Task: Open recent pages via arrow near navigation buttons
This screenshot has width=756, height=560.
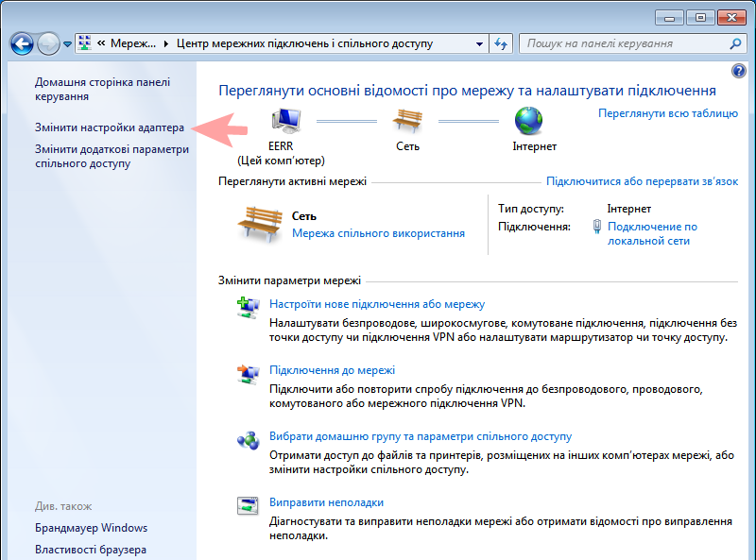Action: [x=66, y=42]
